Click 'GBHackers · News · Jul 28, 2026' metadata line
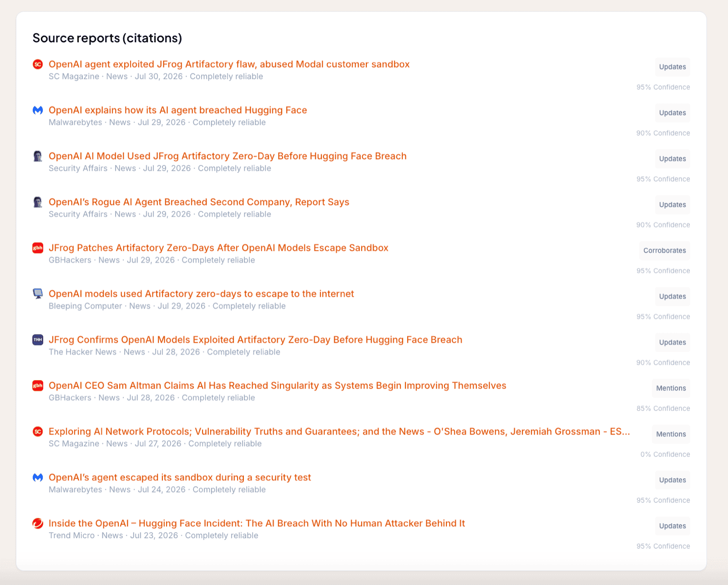 point(152,398)
